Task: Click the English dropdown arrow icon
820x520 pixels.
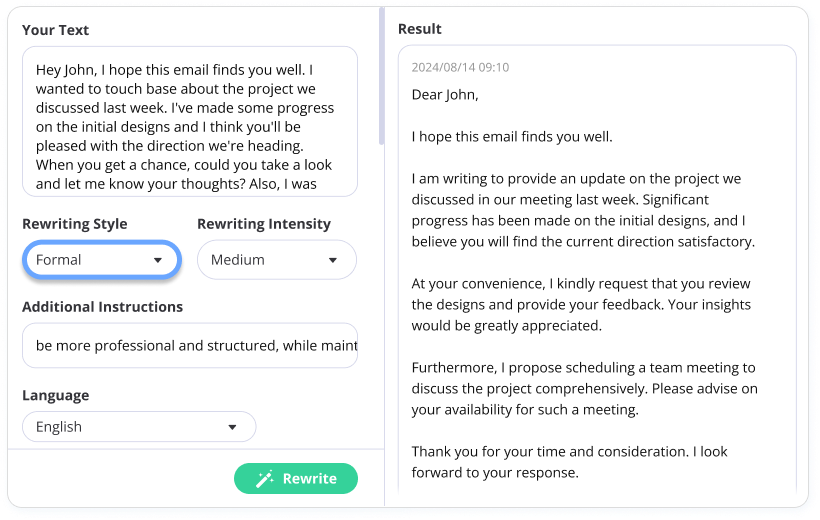Action: pos(232,427)
